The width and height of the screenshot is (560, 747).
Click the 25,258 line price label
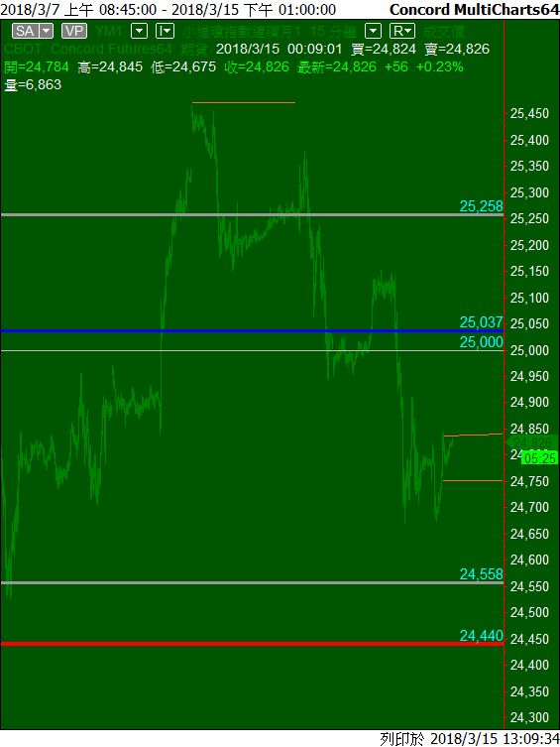click(481, 206)
